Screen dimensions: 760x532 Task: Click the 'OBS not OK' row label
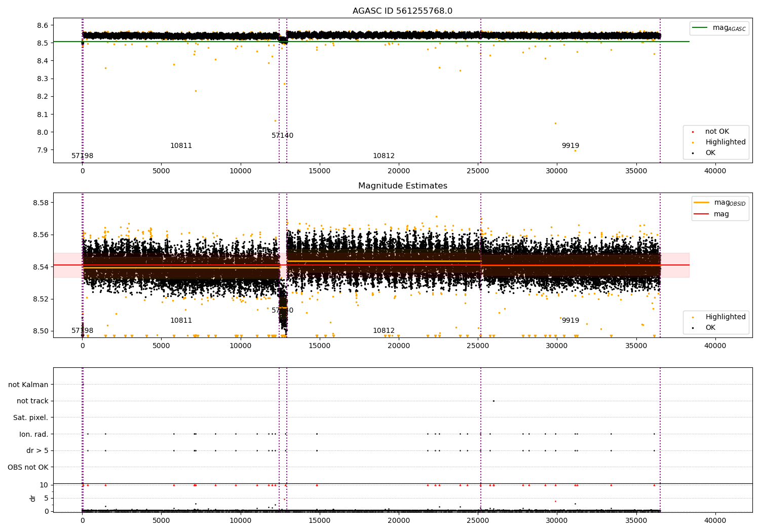pos(28,467)
